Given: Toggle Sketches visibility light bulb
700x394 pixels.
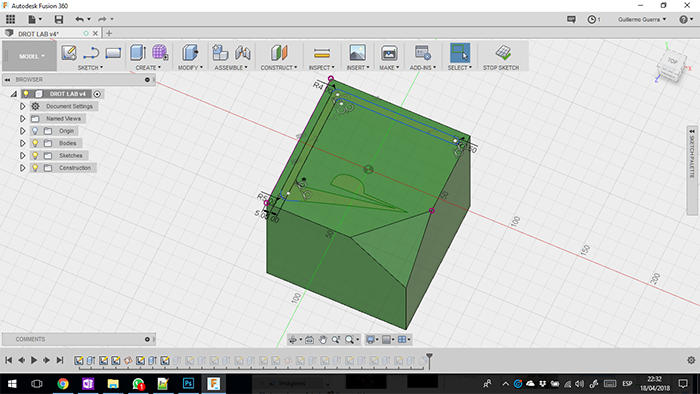Looking at the screenshot, I should [x=35, y=155].
